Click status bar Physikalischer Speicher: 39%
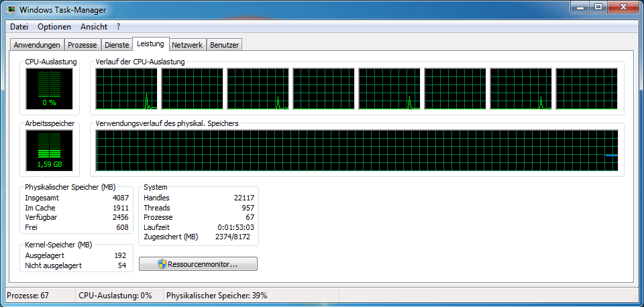Image resolution: width=644 pixels, height=307 pixels. point(217,296)
